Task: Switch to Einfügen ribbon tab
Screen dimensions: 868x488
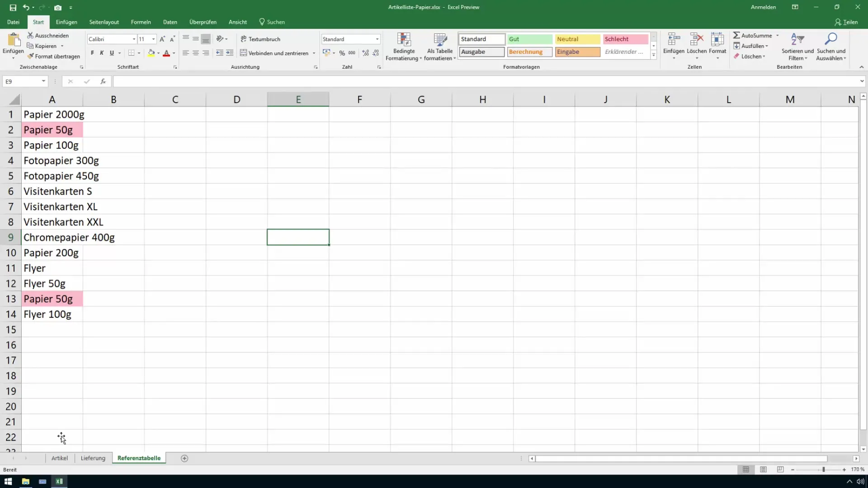Action: click(x=66, y=22)
